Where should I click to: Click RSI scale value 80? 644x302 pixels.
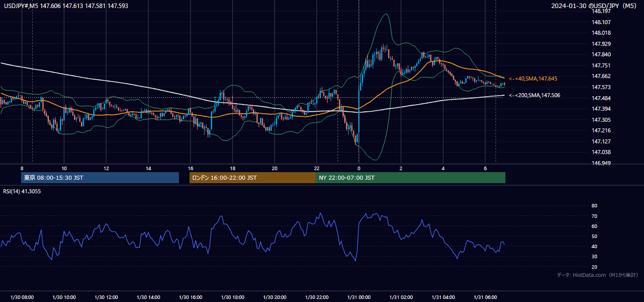pyautogui.click(x=595, y=206)
